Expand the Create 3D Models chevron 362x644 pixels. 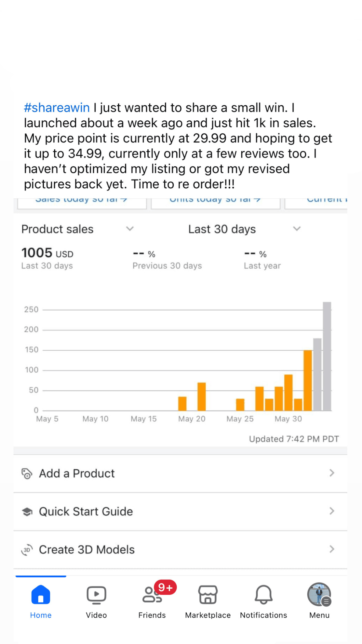[x=332, y=549]
